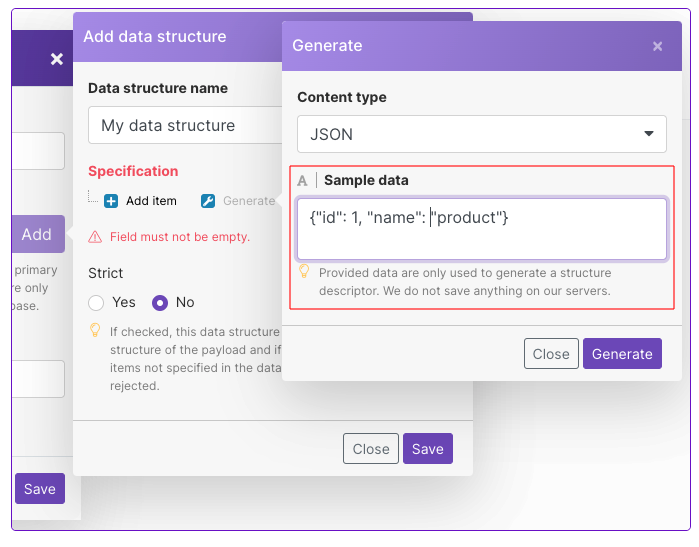Click the lightbulb icon below Sample data
The height and width of the screenshot is (547, 699).
[x=305, y=272]
